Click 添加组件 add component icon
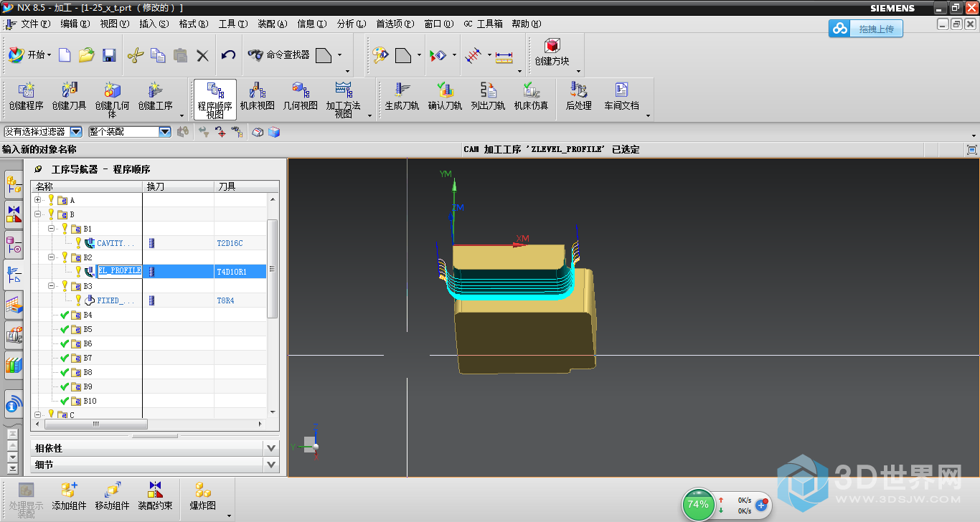This screenshot has width=980, height=522. pyautogui.click(x=69, y=495)
